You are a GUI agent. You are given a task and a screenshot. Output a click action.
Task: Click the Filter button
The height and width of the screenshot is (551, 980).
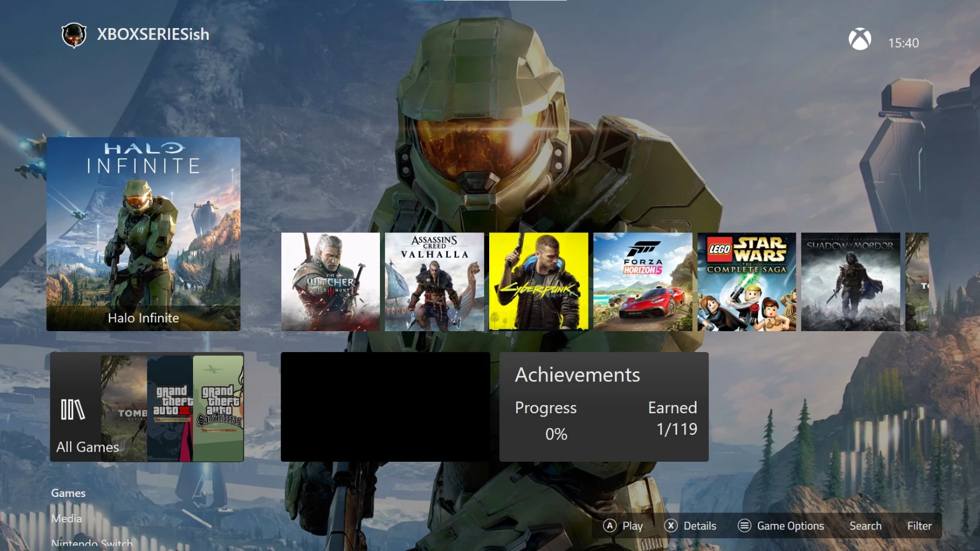click(x=919, y=526)
